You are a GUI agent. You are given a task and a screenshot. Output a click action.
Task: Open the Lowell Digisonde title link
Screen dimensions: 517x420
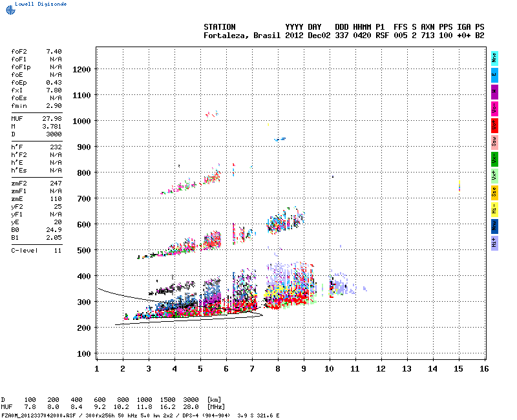(x=41, y=4)
